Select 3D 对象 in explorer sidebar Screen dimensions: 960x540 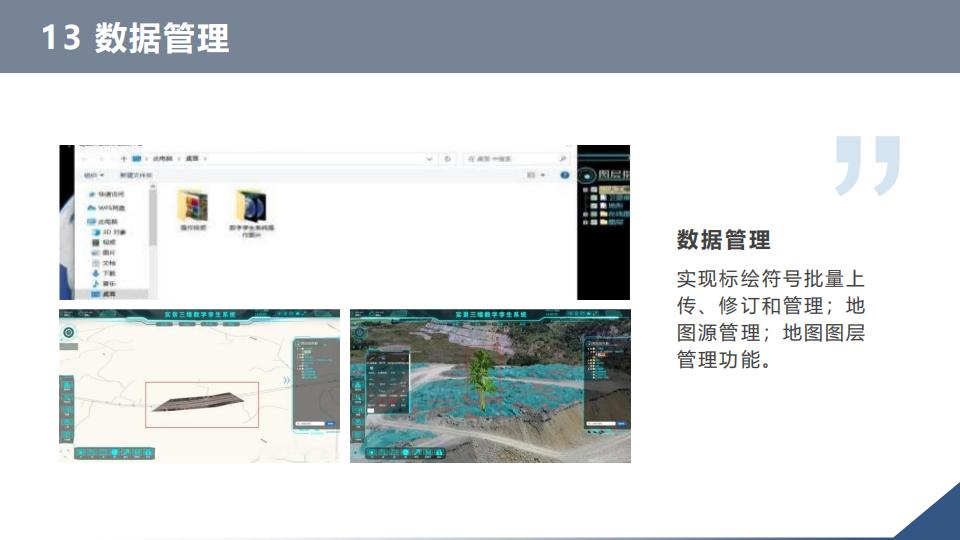[110, 232]
